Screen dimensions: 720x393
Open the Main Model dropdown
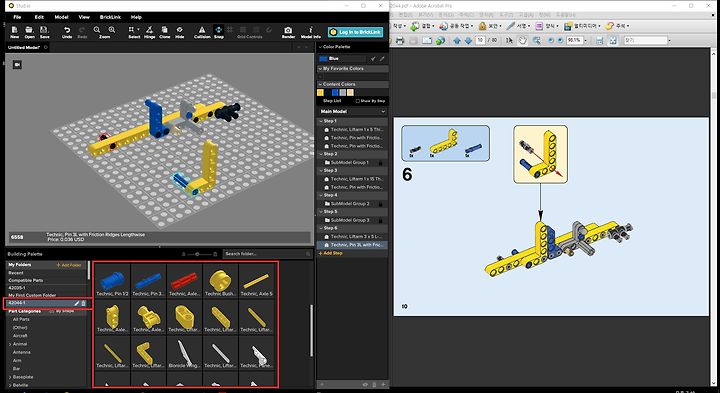(383, 112)
